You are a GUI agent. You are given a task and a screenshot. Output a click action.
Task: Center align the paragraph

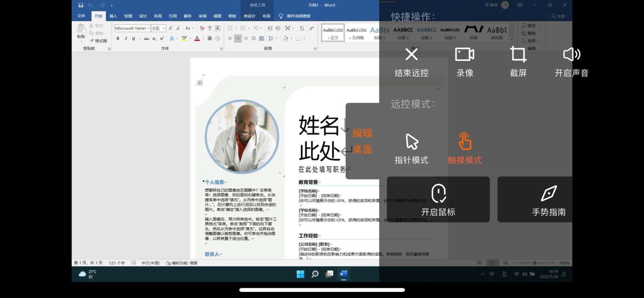click(238, 39)
